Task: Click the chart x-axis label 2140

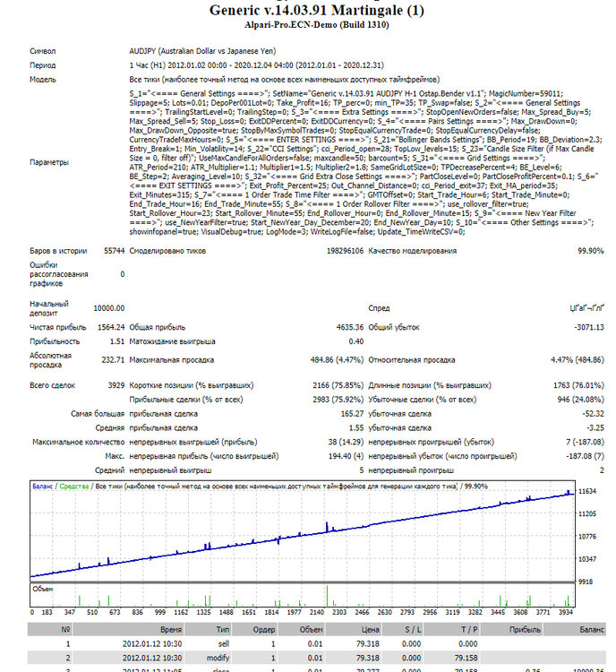Action: pyautogui.click(x=317, y=612)
